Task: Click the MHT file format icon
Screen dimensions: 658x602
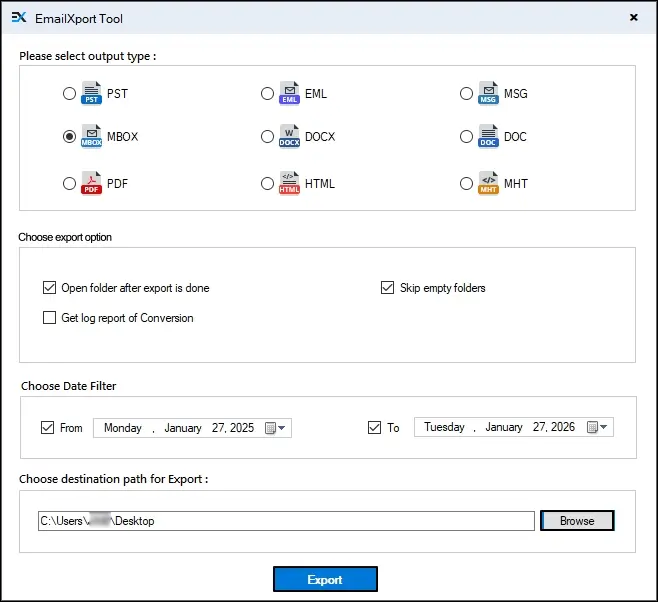Action: click(x=488, y=183)
